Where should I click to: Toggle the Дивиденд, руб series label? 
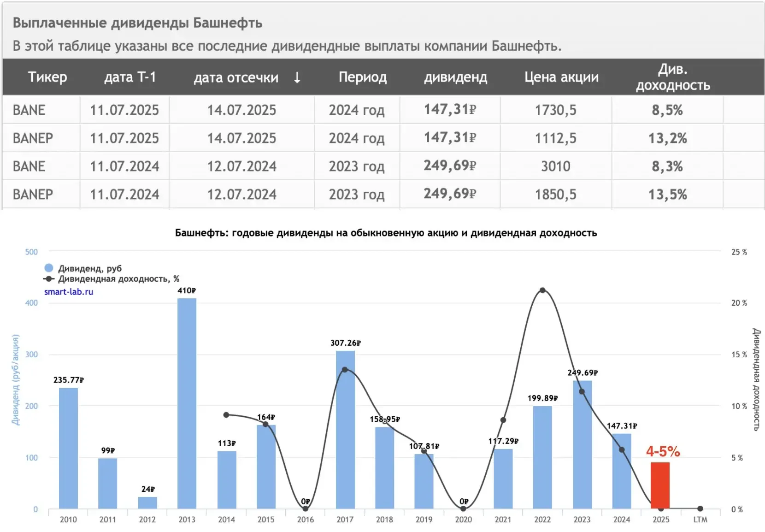pyautogui.click(x=90, y=268)
